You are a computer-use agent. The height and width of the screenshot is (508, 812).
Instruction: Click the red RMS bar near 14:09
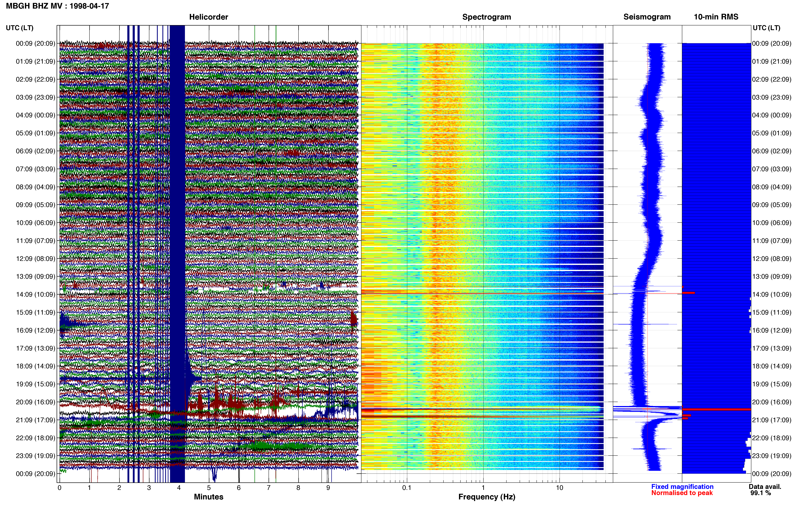(688, 293)
